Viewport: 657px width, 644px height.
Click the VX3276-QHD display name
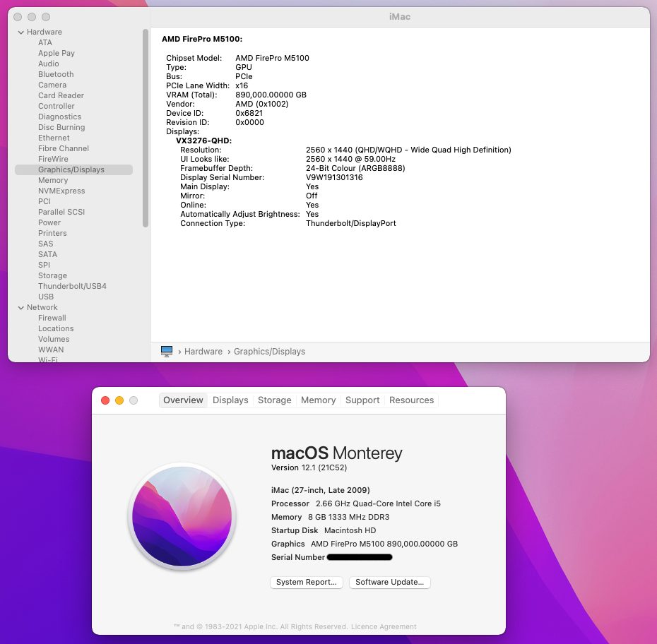(203, 141)
